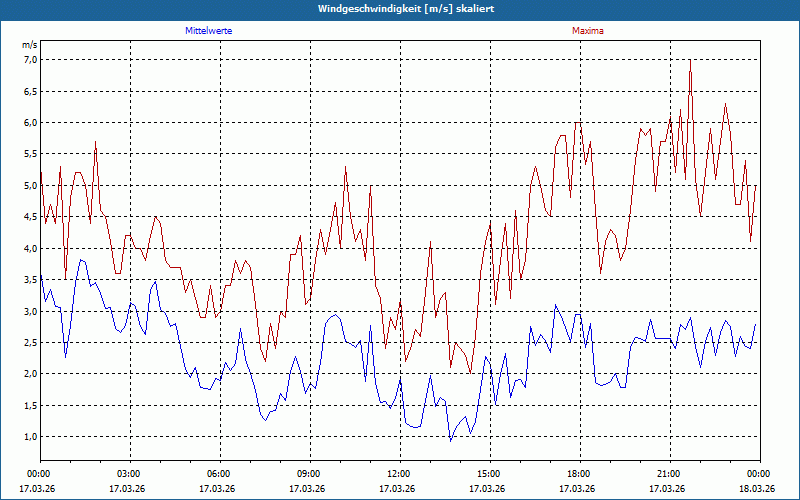Click the 12:00 time label on the x-axis
The width and height of the screenshot is (800, 500).
pyautogui.click(x=400, y=474)
